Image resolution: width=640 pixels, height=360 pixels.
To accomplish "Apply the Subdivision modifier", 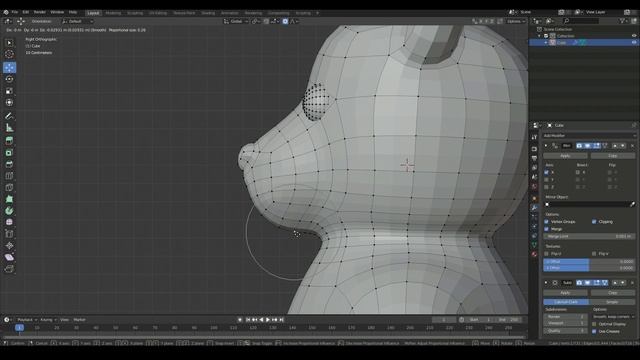I will pos(565,293).
